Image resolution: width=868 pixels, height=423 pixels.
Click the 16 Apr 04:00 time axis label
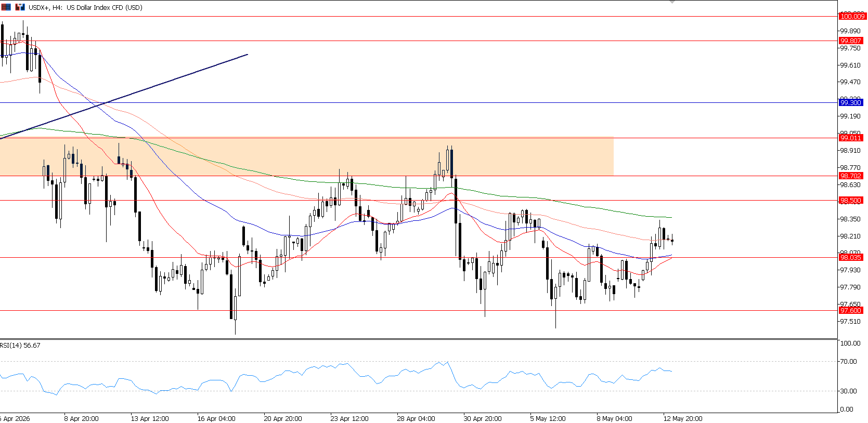(216, 418)
